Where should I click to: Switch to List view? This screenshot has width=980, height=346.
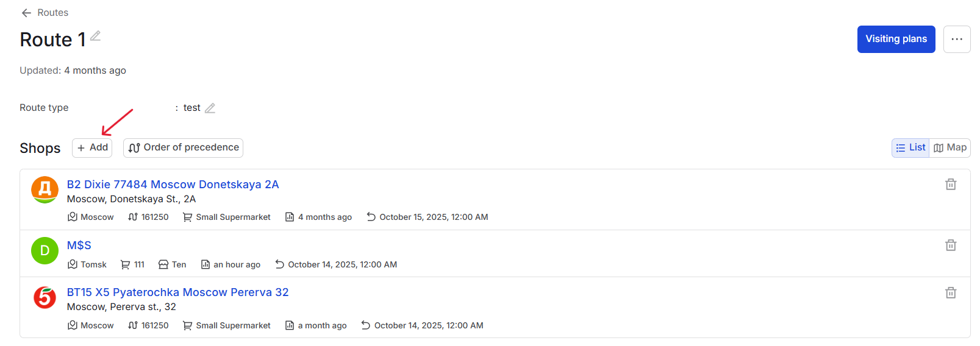(910, 147)
